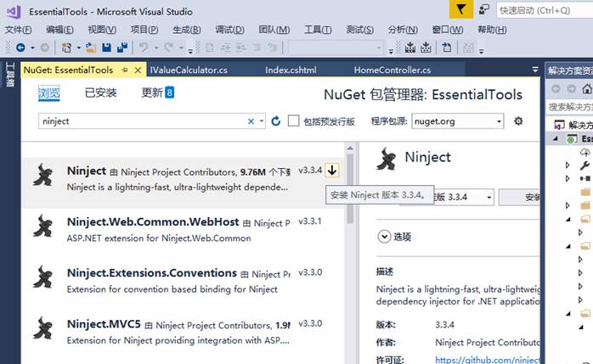Viewport: 593px width, 364px height.
Task: Click the Properties wrench icon in Solution Explorer
Action: tap(585, 165)
